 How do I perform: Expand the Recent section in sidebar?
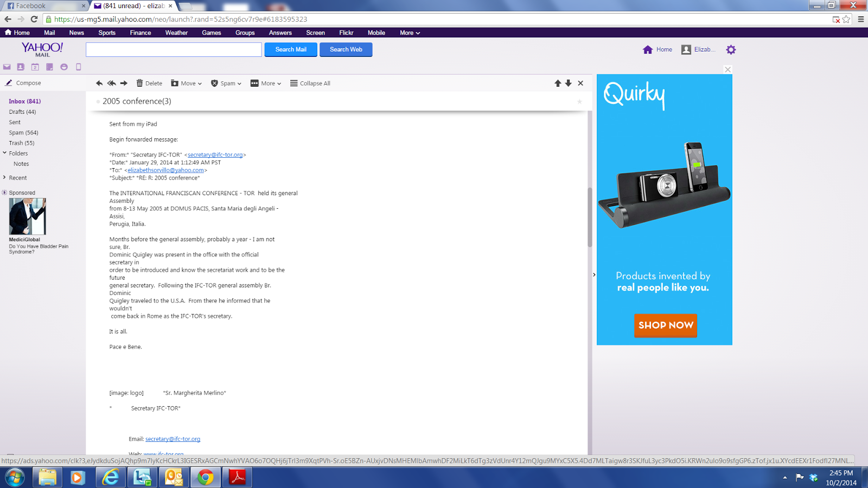4,177
